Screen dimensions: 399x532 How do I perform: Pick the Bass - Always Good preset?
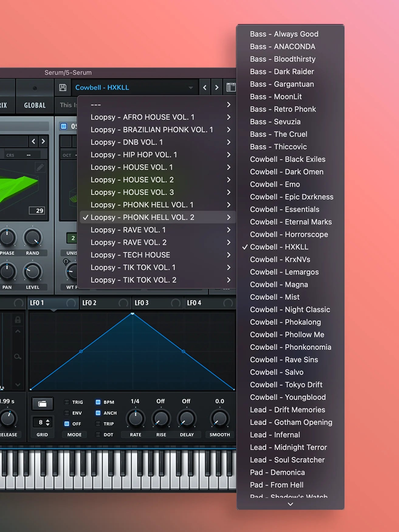coord(290,34)
